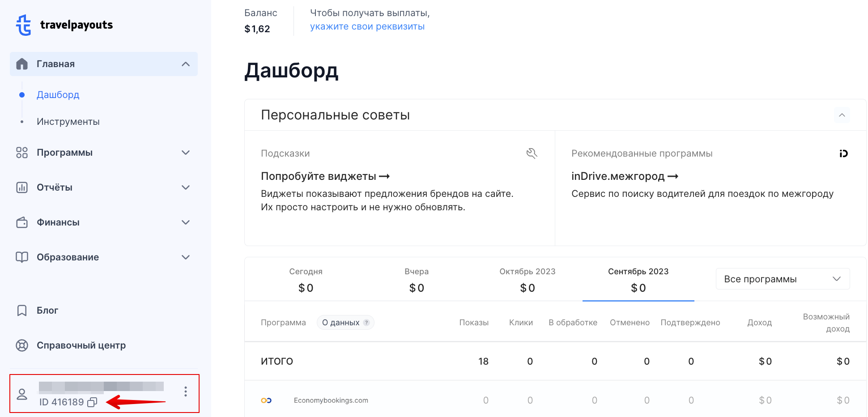Open the 'Все программы' dropdown
The image size is (868, 417).
click(x=782, y=279)
